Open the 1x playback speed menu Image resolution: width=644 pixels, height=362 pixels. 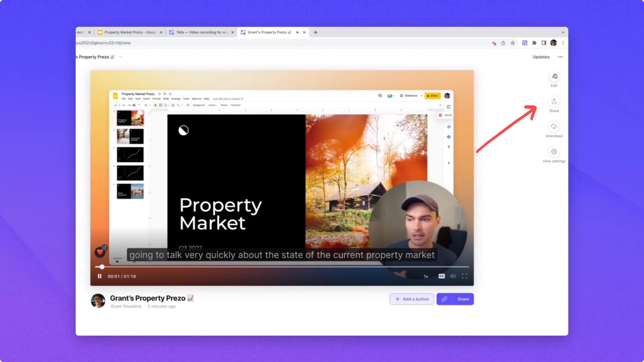pyautogui.click(x=426, y=276)
